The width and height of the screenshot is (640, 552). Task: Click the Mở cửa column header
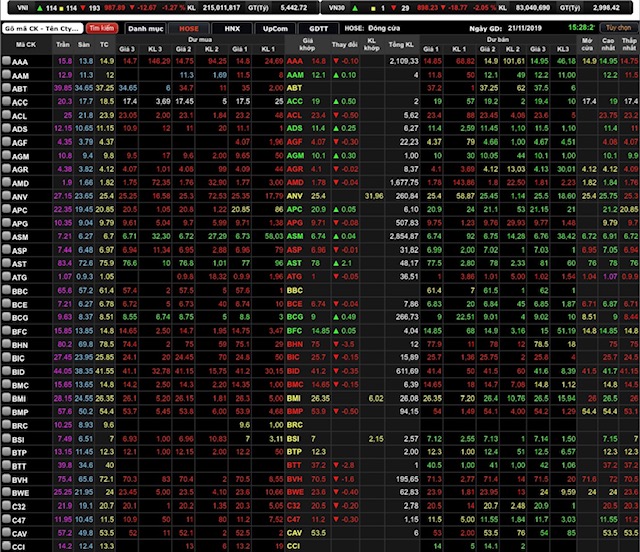(x=587, y=45)
